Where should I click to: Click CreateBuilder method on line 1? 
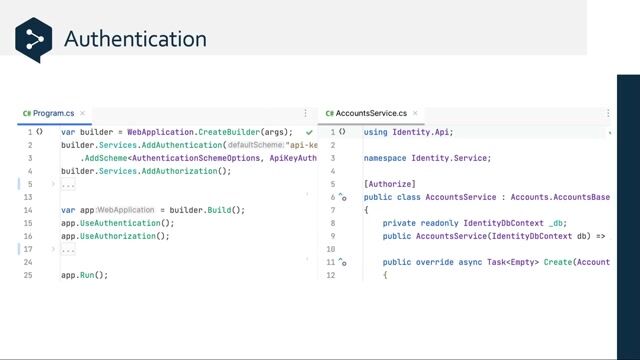229,132
